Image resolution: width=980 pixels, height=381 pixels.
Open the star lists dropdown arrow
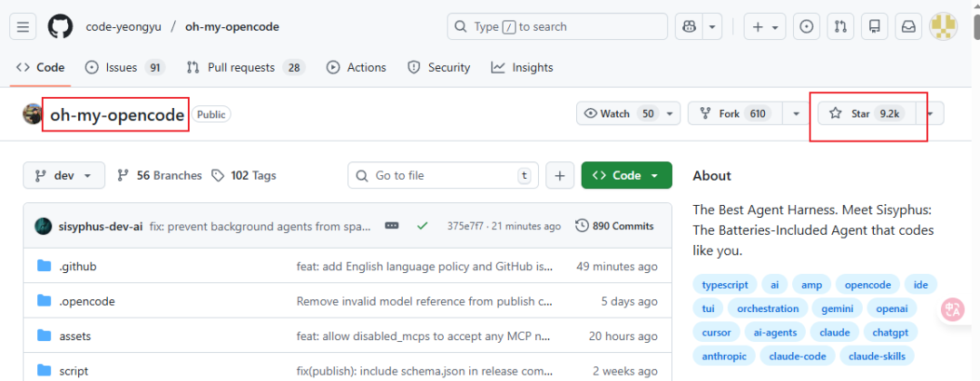coord(930,113)
